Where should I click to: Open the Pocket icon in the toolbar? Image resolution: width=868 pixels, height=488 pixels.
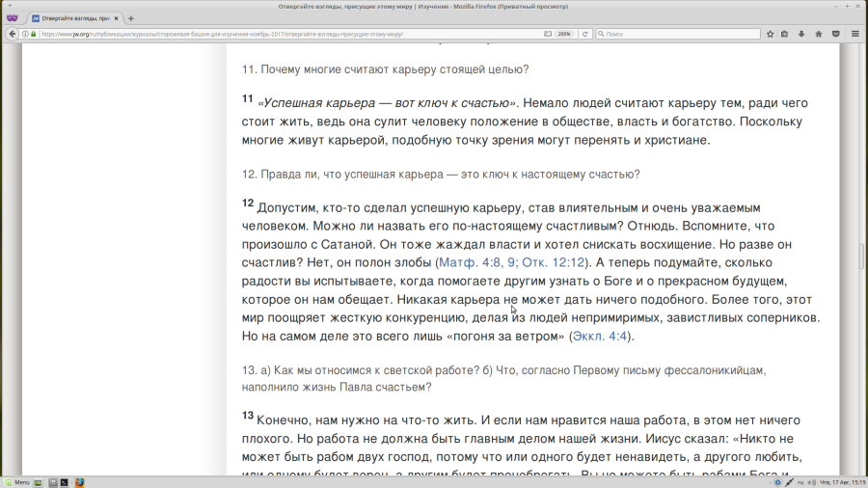pyautogui.click(x=836, y=34)
